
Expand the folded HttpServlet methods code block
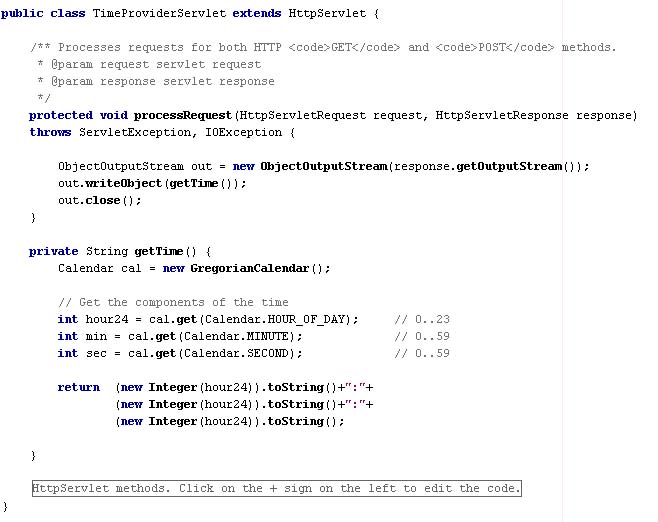(x=276, y=489)
